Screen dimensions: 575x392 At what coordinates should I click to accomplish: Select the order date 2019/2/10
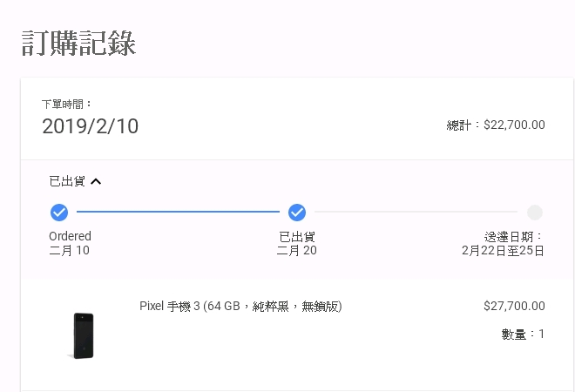tap(91, 126)
